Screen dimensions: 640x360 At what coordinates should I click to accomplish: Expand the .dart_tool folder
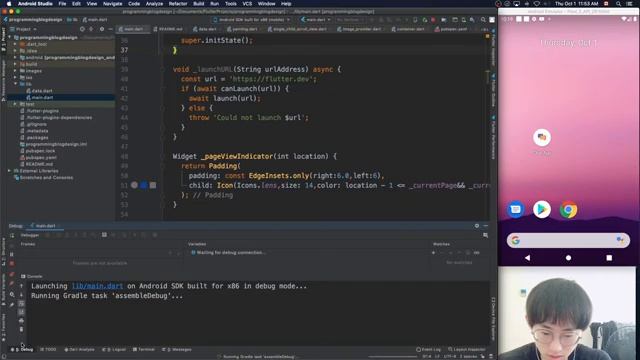[16, 44]
